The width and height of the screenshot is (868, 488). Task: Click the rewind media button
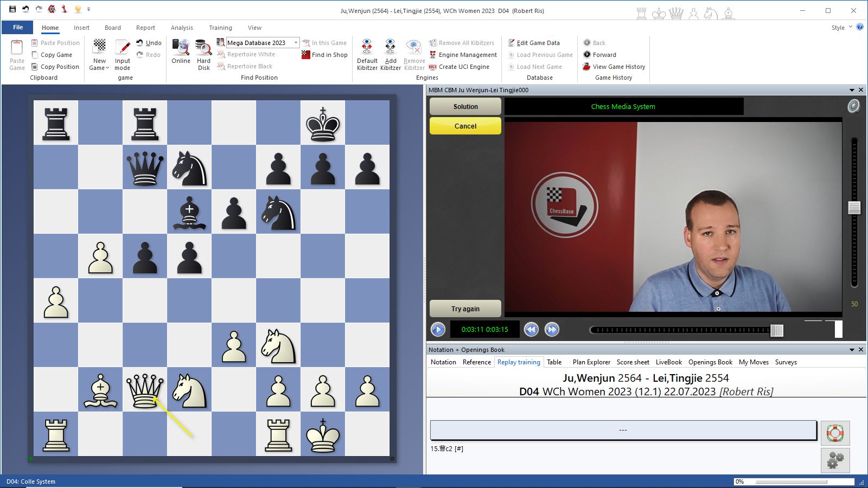(x=531, y=329)
